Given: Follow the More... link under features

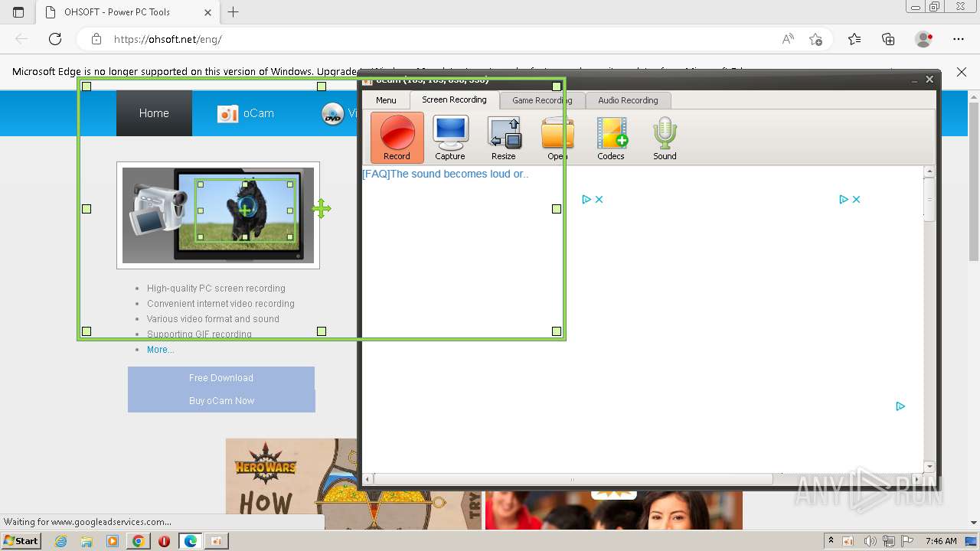Looking at the screenshot, I should tap(160, 350).
